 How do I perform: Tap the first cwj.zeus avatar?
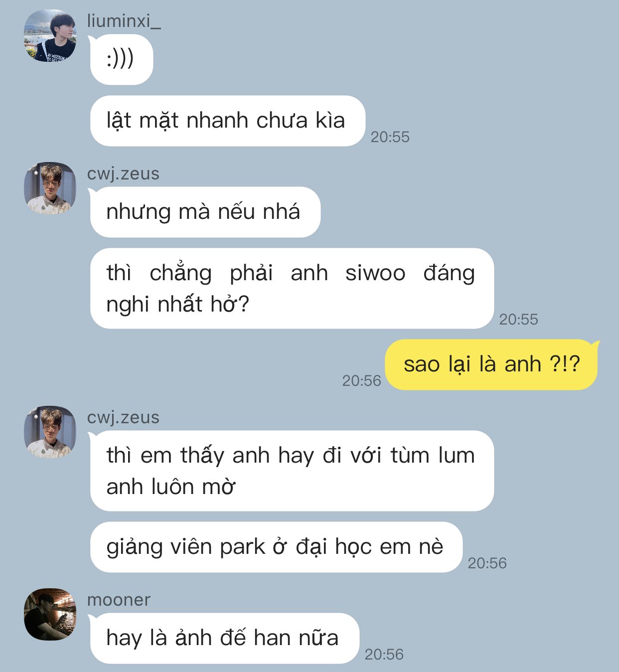[50, 188]
